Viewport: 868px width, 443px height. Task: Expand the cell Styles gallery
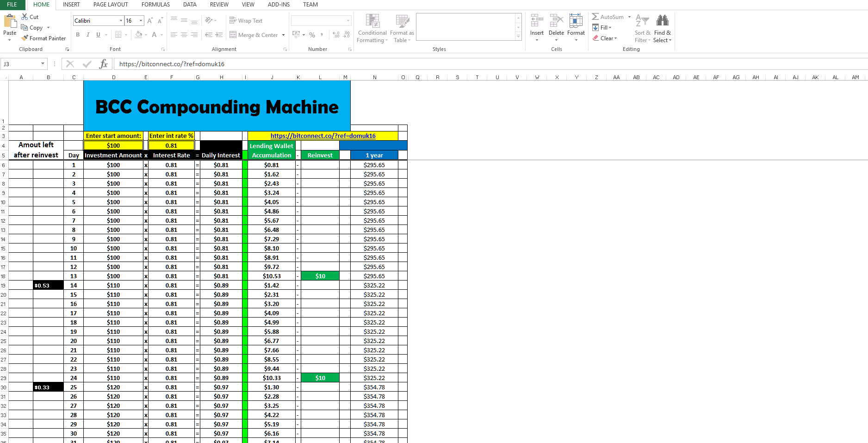point(518,37)
